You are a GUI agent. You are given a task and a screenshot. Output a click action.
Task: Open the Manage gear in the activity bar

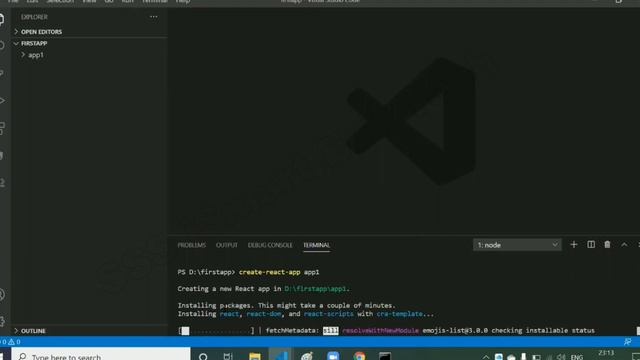click(x=2, y=321)
